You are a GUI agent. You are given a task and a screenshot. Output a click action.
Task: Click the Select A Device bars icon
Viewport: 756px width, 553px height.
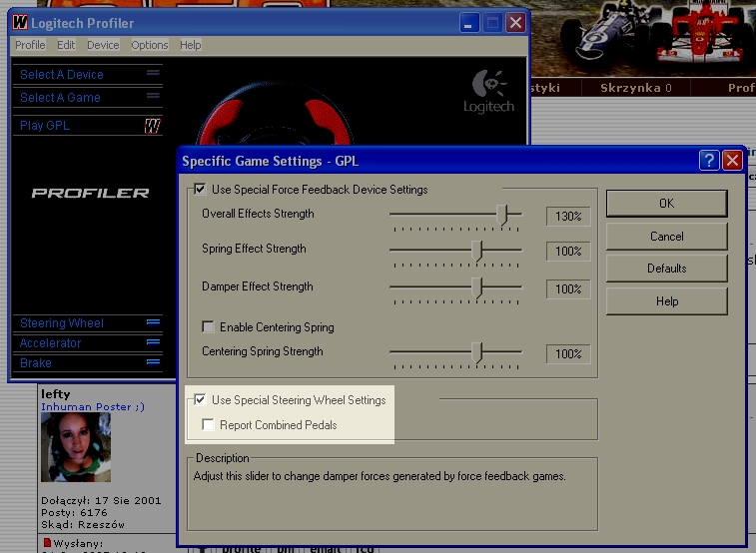tap(154, 73)
